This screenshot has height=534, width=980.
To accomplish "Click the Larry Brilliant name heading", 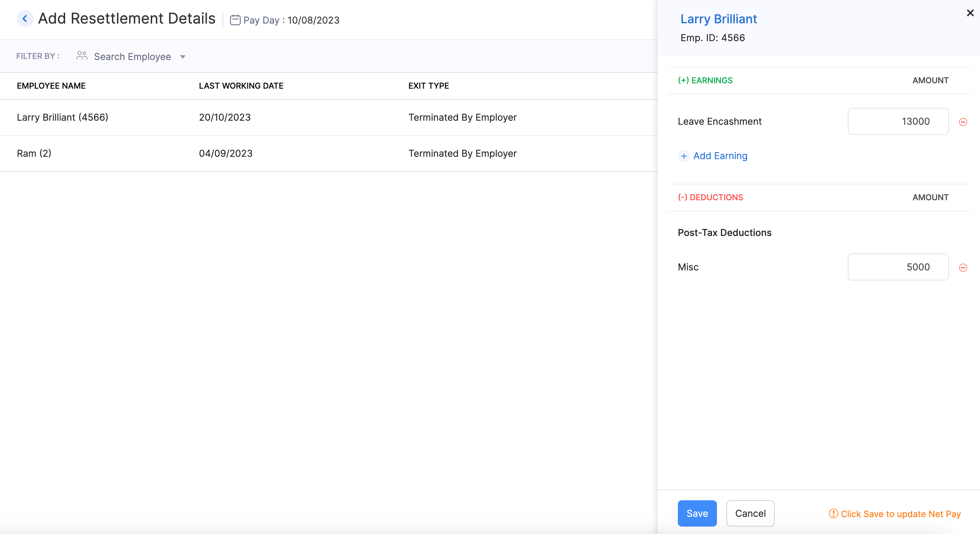I will pyautogui.click(x=718, y=19).
